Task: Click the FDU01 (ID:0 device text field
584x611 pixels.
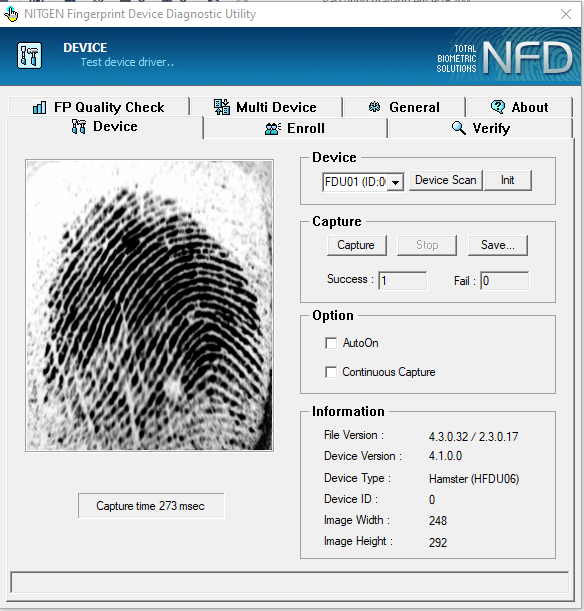Action: point(355,182)
